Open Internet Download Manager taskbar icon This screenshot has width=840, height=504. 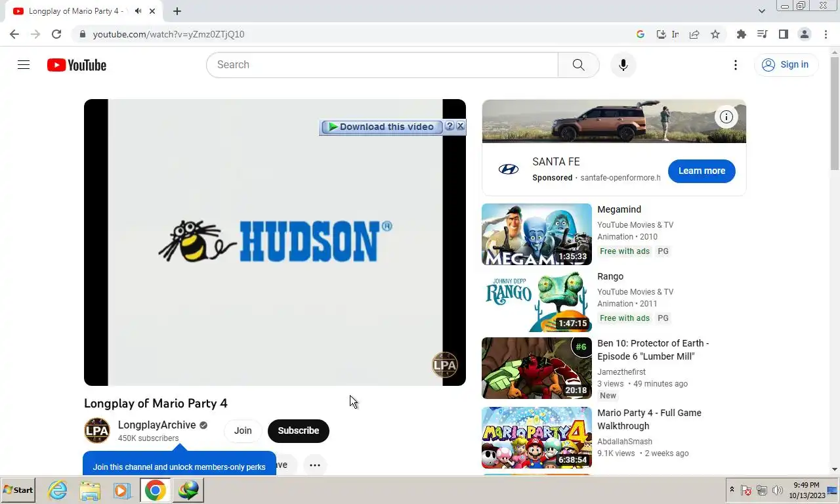pos(188,490)
